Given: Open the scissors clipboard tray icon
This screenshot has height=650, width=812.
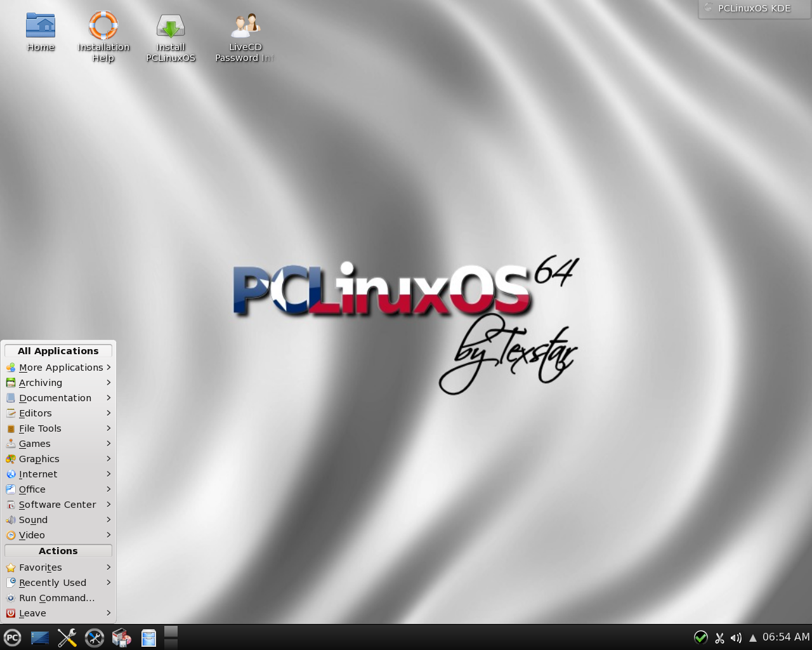Looking at the screenshot, I should coord(719,638).
